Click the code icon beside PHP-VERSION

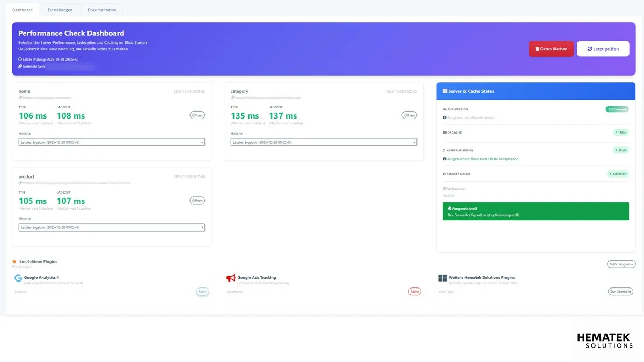[444, 109]
